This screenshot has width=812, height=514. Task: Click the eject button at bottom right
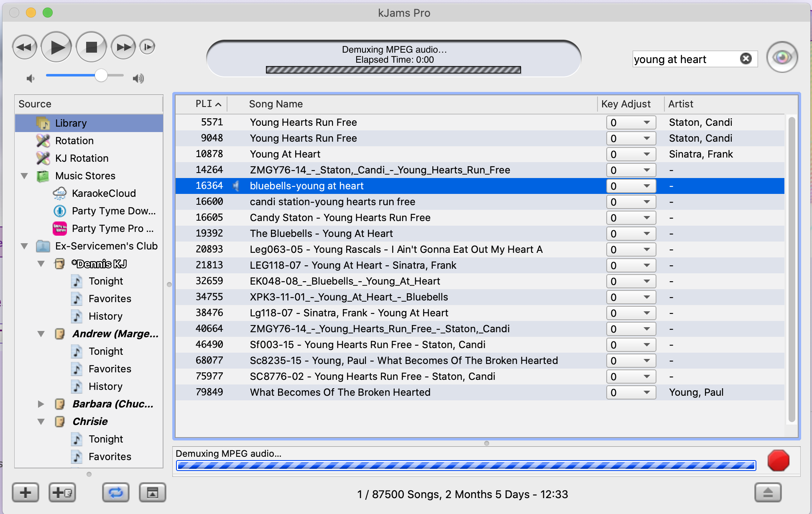click(768, 493)
